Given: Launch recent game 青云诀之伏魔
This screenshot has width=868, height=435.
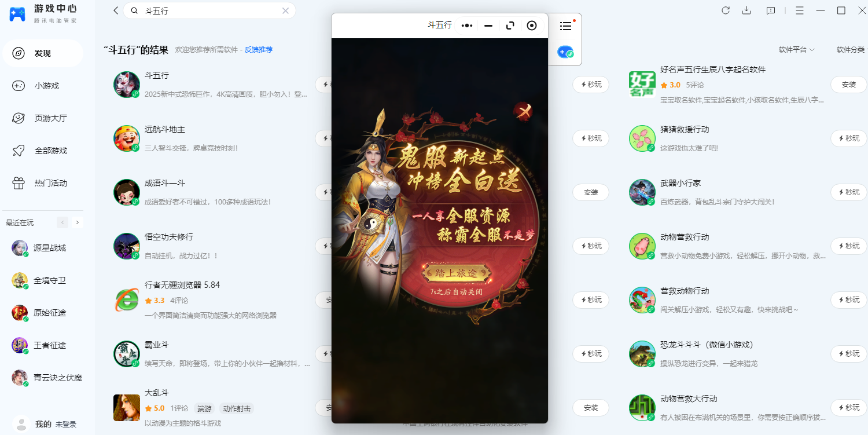Looking at the screenshot, I should (x=47, y=378).
